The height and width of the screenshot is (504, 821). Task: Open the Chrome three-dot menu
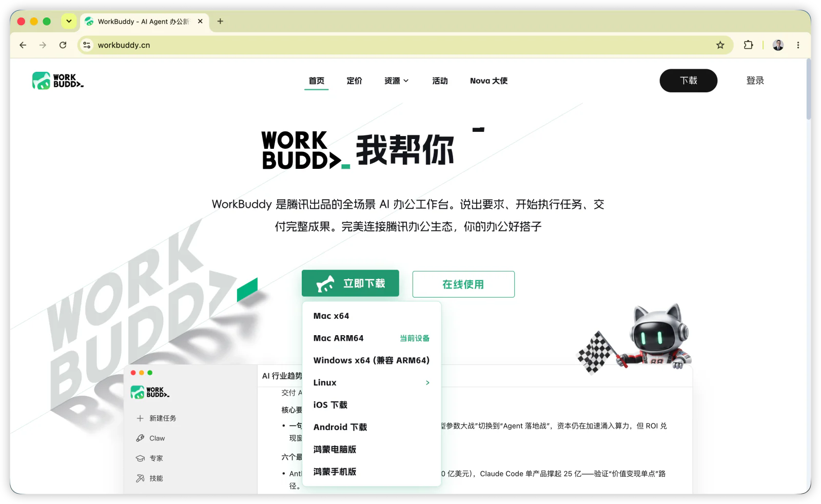[x=798, y=45]
